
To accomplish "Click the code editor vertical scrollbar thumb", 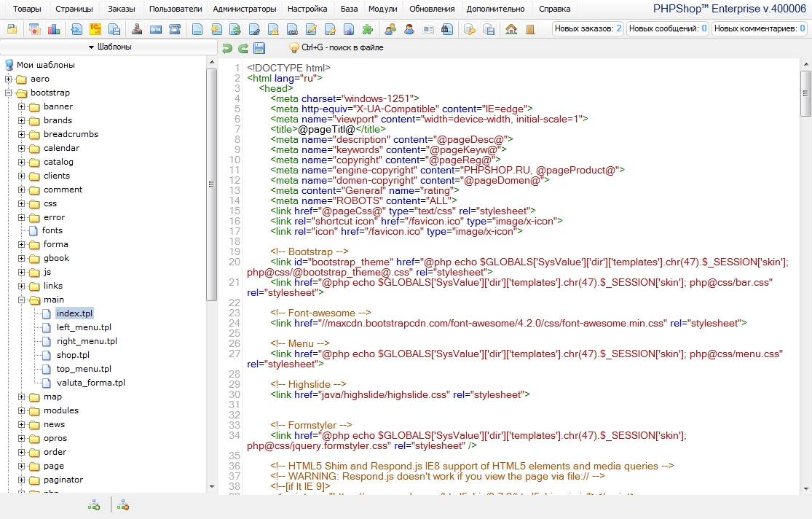I will (805, 93).
